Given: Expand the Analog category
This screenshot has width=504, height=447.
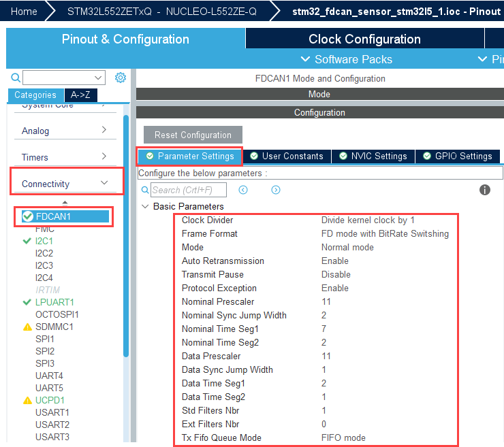Looking at the screenshot, I should point(104,130).
